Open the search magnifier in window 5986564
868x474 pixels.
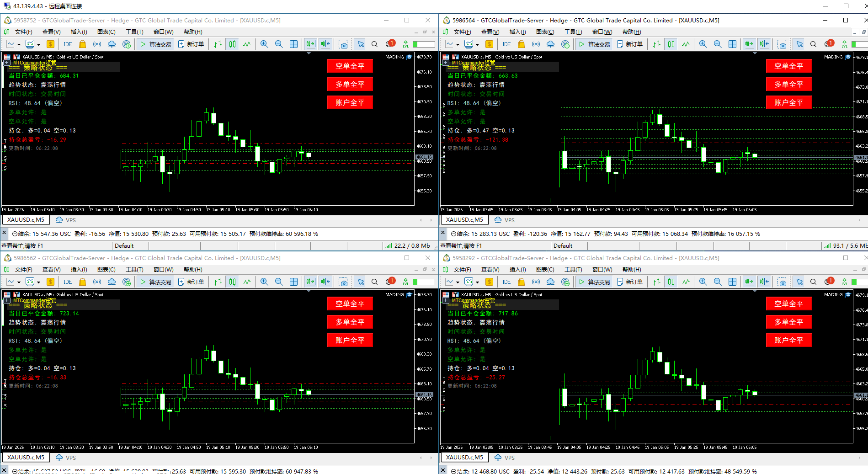tap(813, 44)
